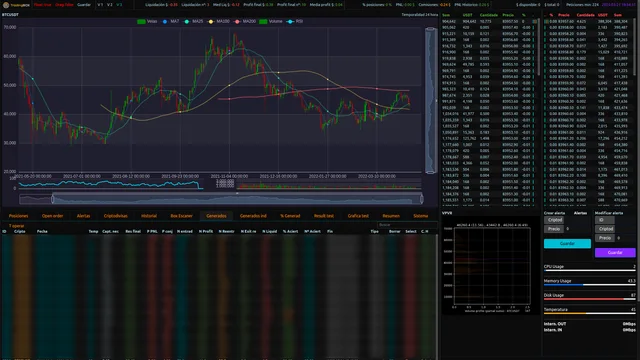This screenshot has width=640, height=360.
Task: Select layout V 2
Action: click(109, 5)
